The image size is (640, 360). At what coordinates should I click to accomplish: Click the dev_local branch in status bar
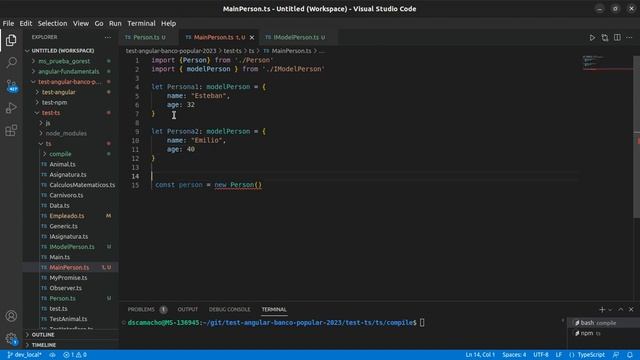[x=24, y=355]
